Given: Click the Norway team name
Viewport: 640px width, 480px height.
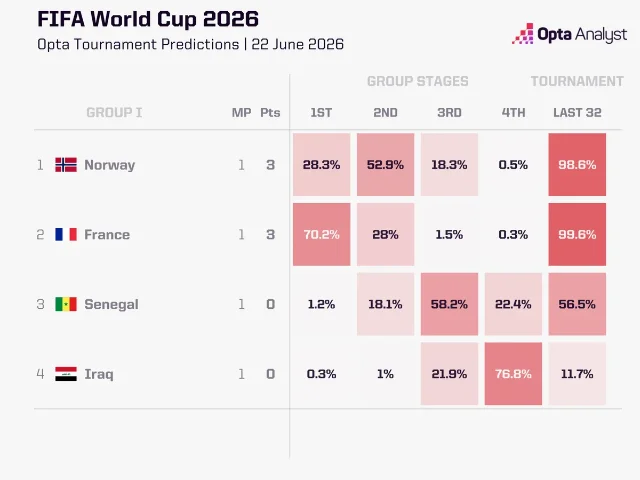Looking at the screenshot, I should coord(109,165).
